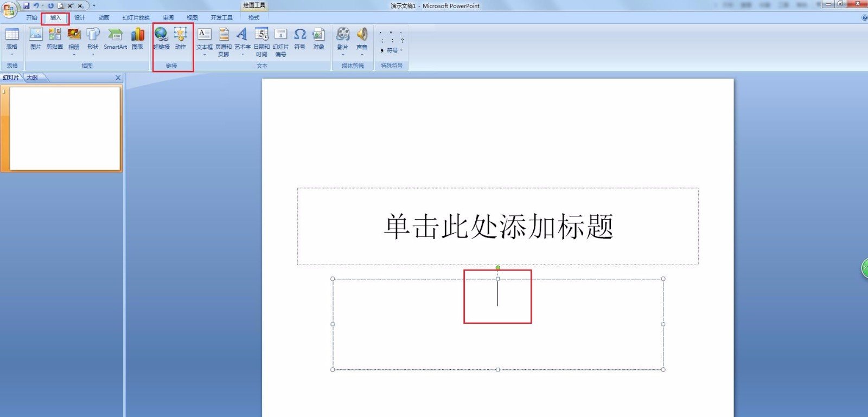
Task: Insert 日期和时间 date and time
Action: pyautogui.click(x=261, y=42)
